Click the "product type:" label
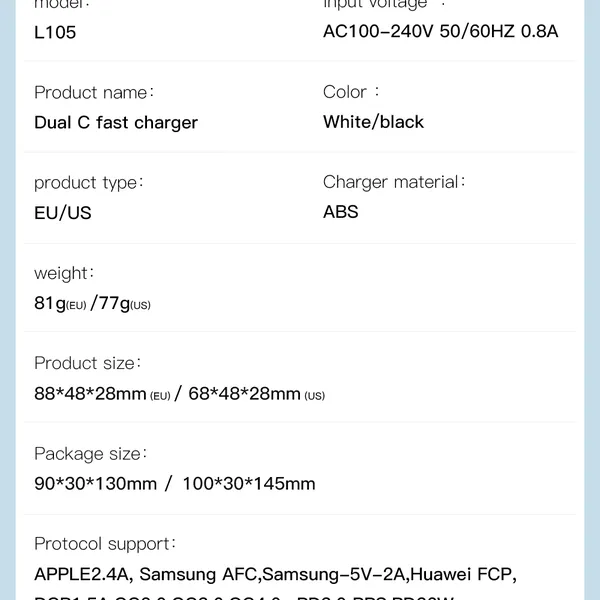 pyautogui.click(x=89, y=182)
